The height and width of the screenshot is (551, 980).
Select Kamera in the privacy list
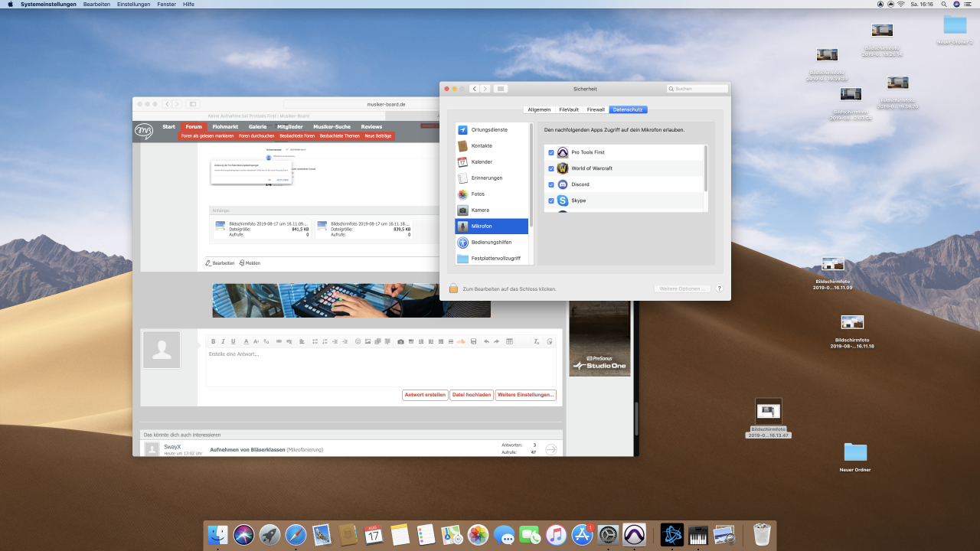(492, 210)
